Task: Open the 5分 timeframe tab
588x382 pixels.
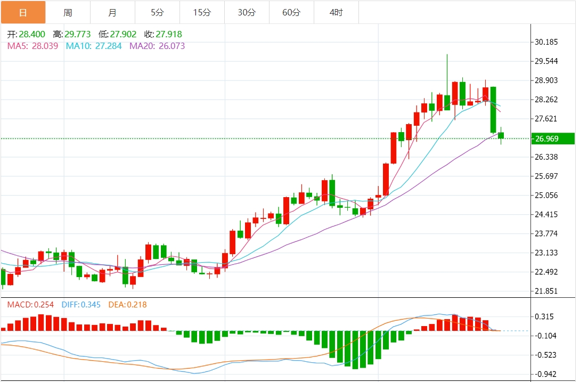Action: click(157, 12)
